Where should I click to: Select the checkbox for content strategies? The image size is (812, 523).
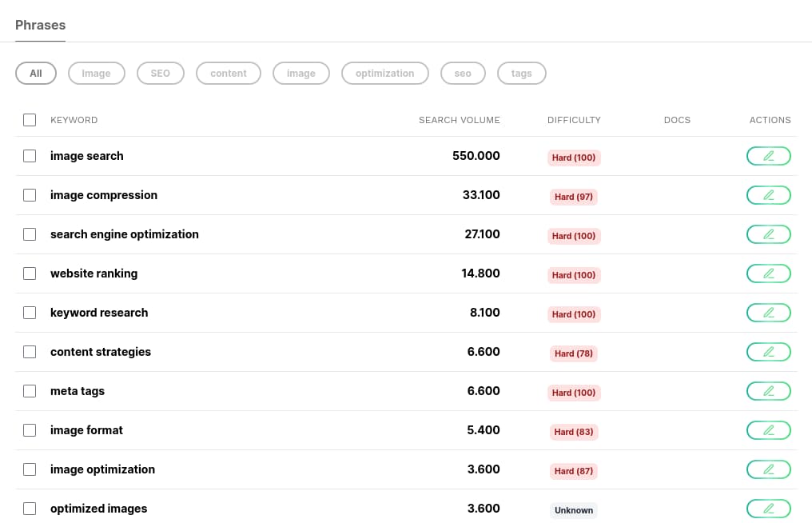pyautogui.click(x=30, y=352)
